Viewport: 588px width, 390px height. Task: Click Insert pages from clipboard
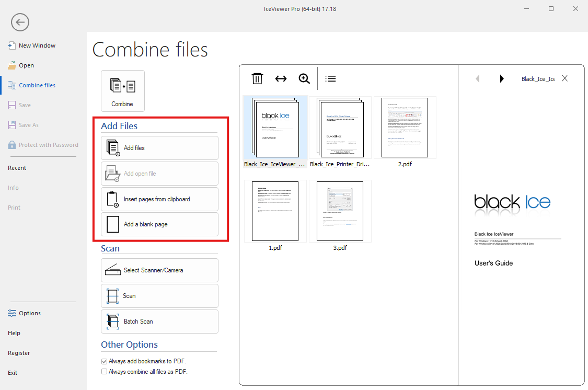(x=159, y=199)
